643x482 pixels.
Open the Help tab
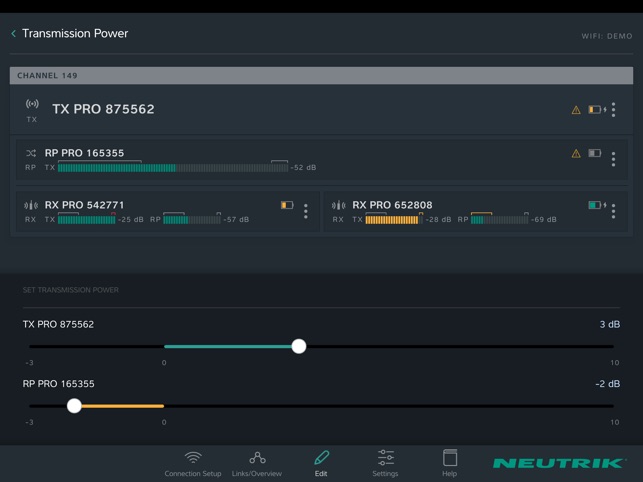[x=449, y=464]
